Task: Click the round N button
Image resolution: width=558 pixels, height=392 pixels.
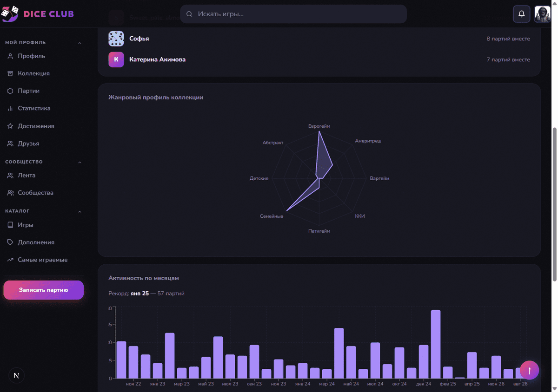Action: click(17, 375)
